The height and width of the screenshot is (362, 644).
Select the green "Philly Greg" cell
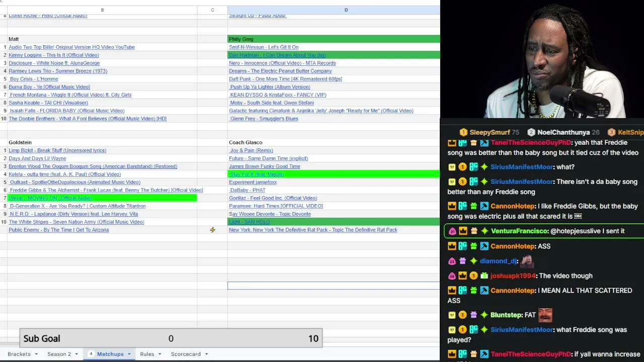pos(334,39)
